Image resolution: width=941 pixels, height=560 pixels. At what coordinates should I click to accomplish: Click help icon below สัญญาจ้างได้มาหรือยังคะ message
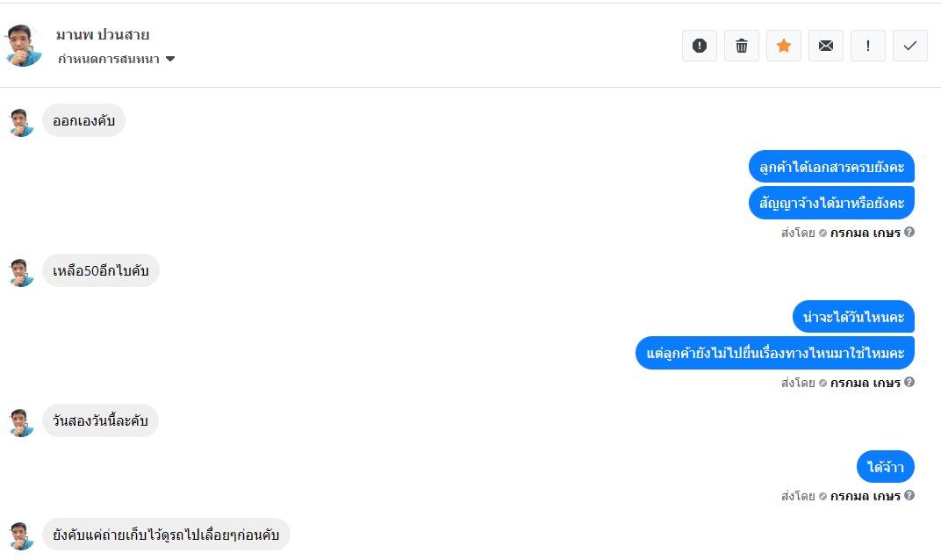click(x=909, y=233)
